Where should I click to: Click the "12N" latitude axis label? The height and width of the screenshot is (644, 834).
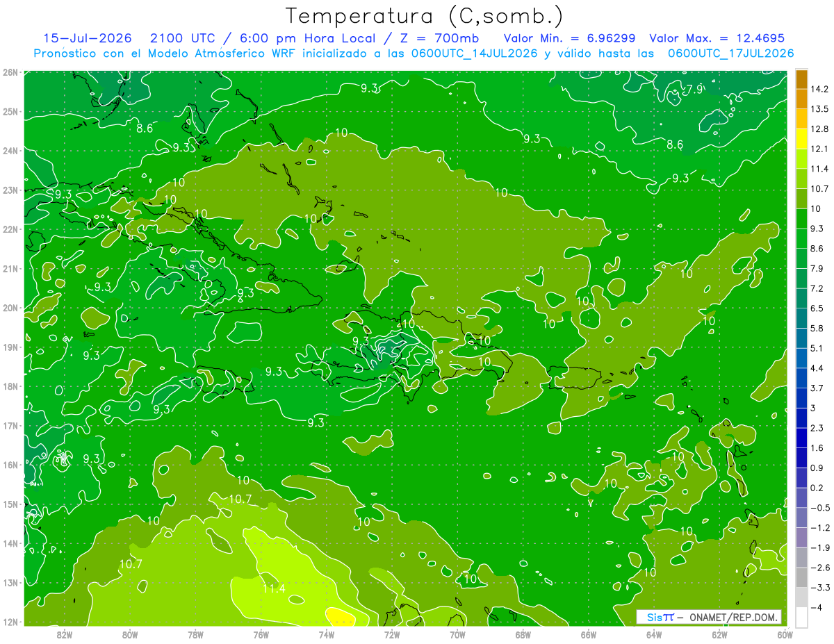[x=10, y=622]
